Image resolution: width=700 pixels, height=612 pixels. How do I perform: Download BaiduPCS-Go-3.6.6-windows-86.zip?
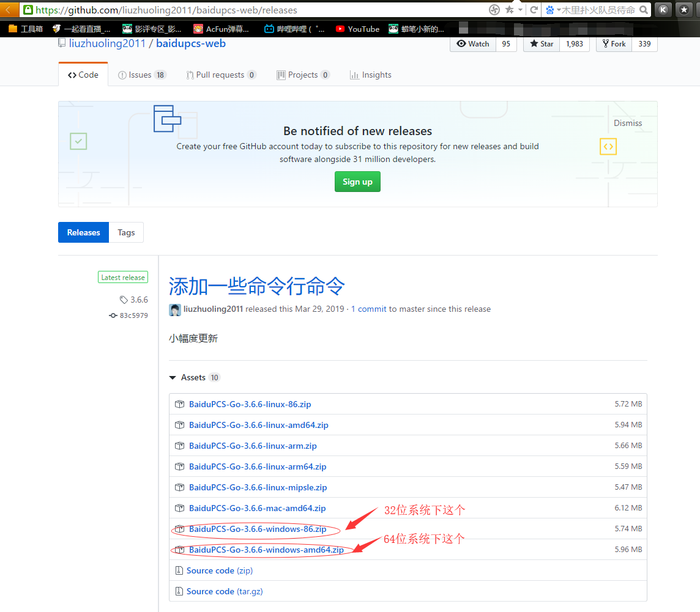[258, 529]
